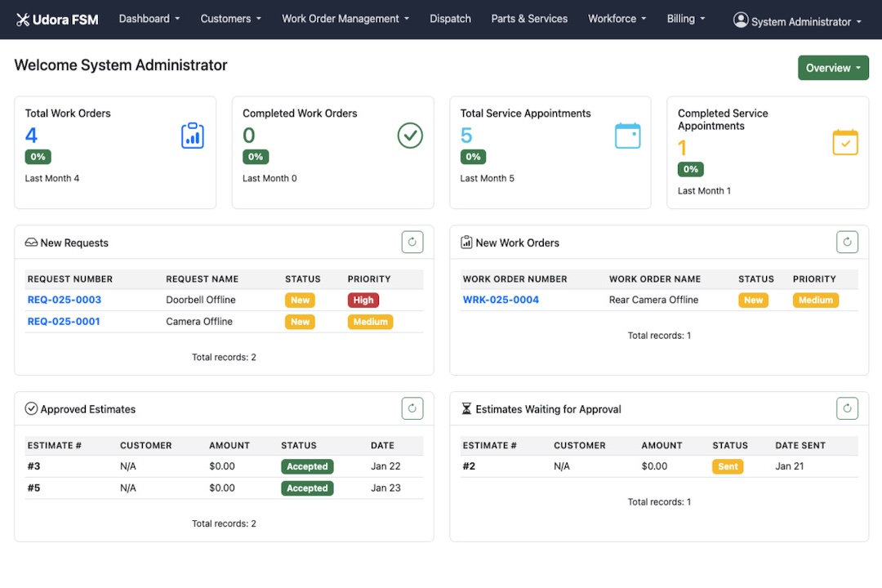Image resolution: width=882 pixels, height=588 pixels.
Task: Click the Total Work Orders clipboard icon
Action: (192, 136)
